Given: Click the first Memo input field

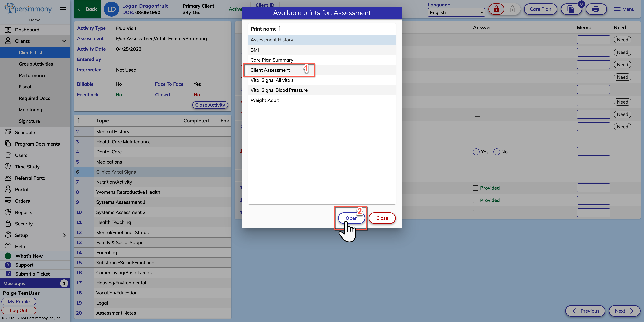Looking at the screenshot, I should point(593,40).
